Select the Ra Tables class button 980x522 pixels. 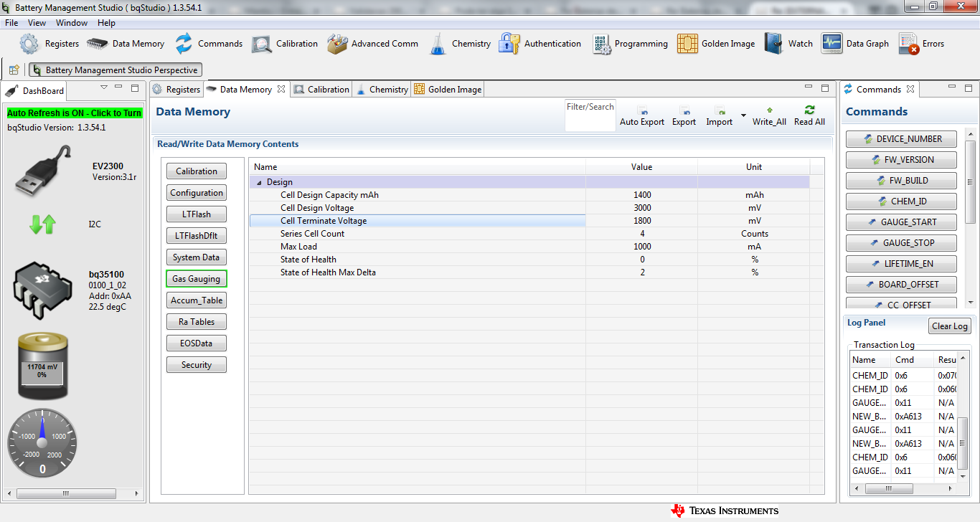pyautogui.click(x=197, y=322)
